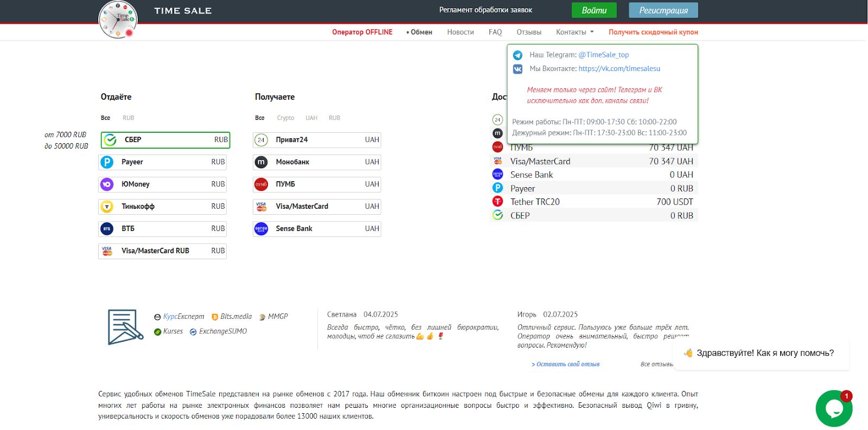Click the Регистрация button
This screenshot has width=868, height=430.
coord(663,10)
